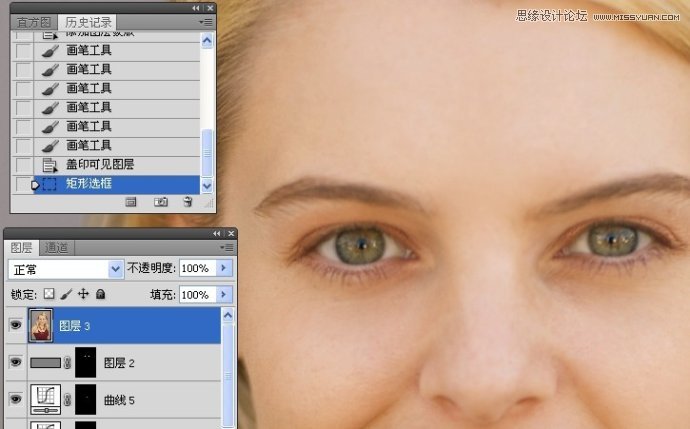Click link icon on 曲线 5 layer
690x429 pixels.
pyautogui.click(x=68, y=400)
